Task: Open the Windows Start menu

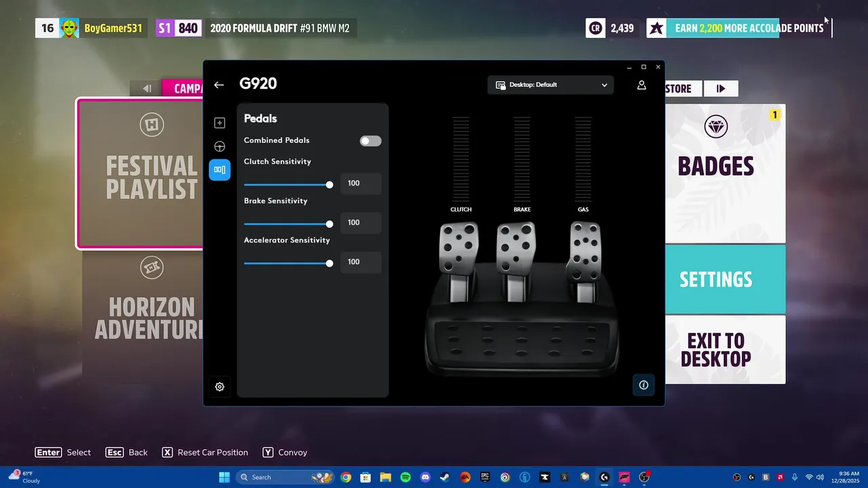Action: (x=224, y=477)
